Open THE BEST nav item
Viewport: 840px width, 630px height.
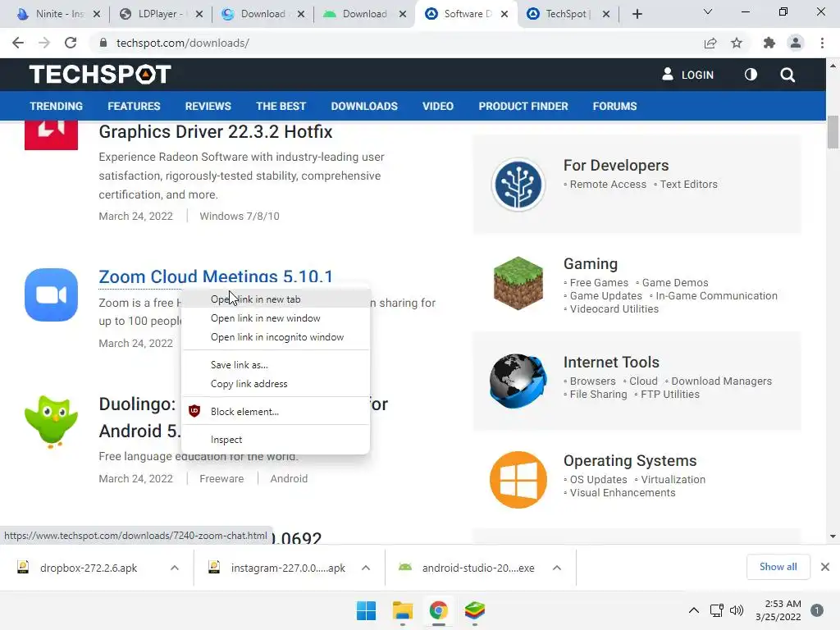(x=281, y=106)
